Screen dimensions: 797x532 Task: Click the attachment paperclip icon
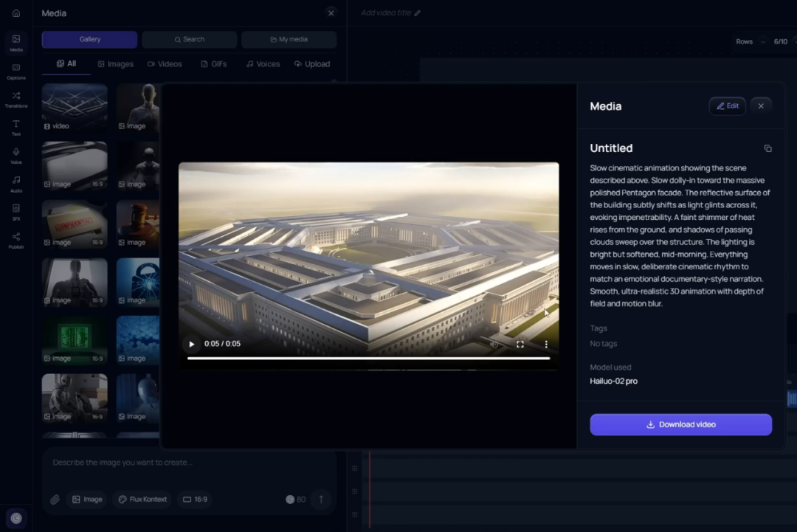(x=55, y=500)
